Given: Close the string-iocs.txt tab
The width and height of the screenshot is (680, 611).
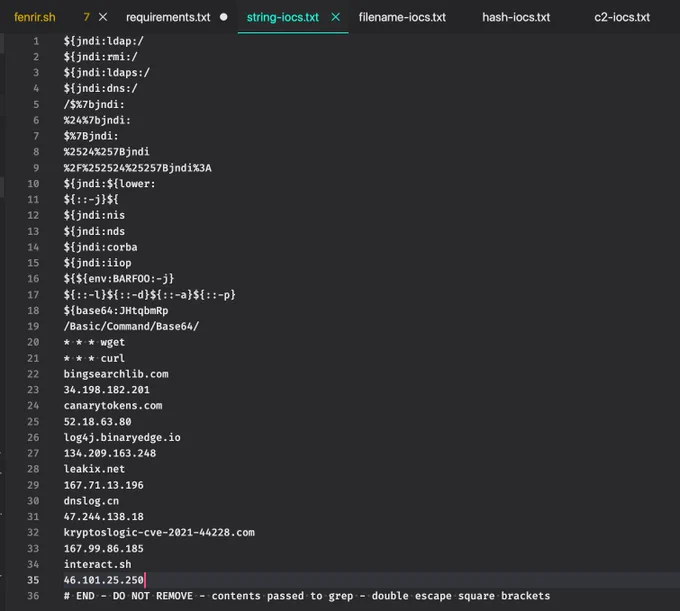Looking at the screenshot, I should (336, 17).
